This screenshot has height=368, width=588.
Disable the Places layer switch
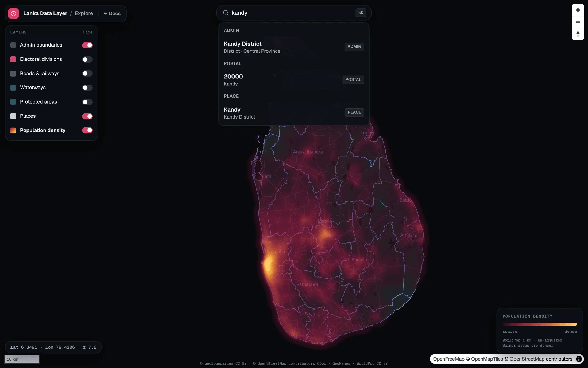point(87,116)
